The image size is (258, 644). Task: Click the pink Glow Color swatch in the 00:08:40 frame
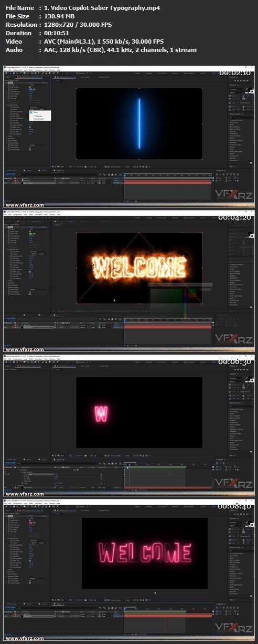point(30,523)
